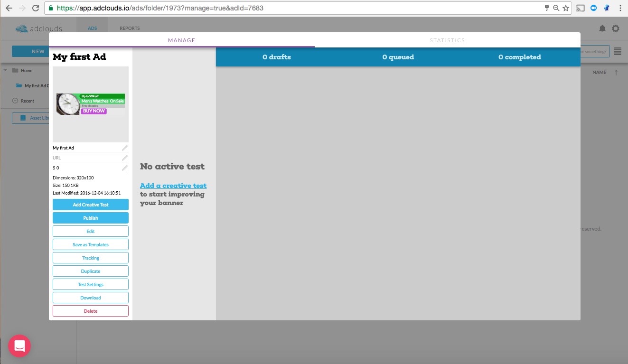Screen dimensions: 628x364
Task: Click the Edit button
Action: (91, 231)
